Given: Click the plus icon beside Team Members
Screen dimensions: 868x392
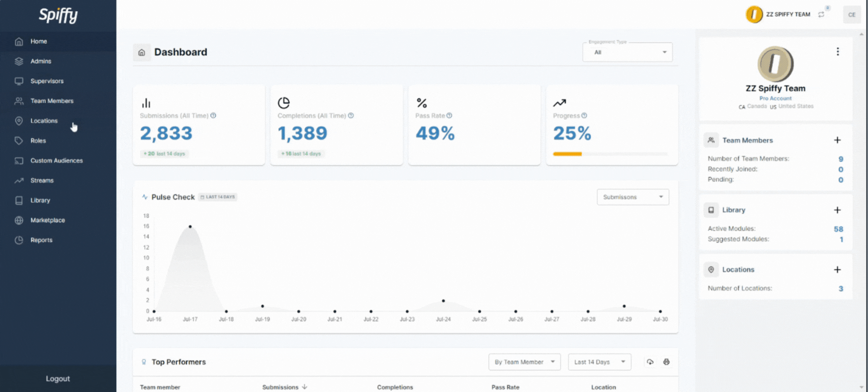Looking at the screenshot, I should coord(837,140).
